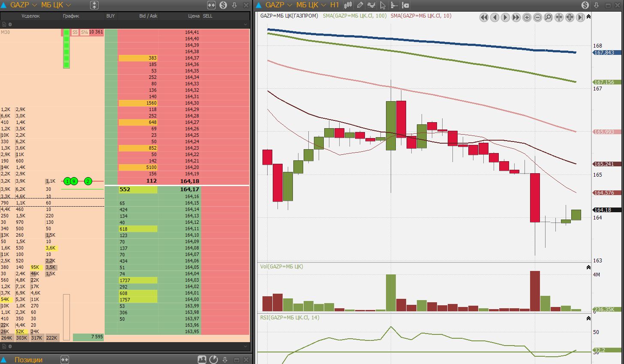
Task: Click the zoom in plus button on chart
Action: point(527,17)
